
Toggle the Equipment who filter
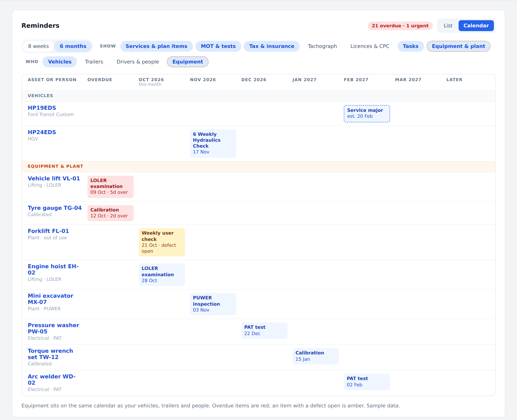point(188,62)
